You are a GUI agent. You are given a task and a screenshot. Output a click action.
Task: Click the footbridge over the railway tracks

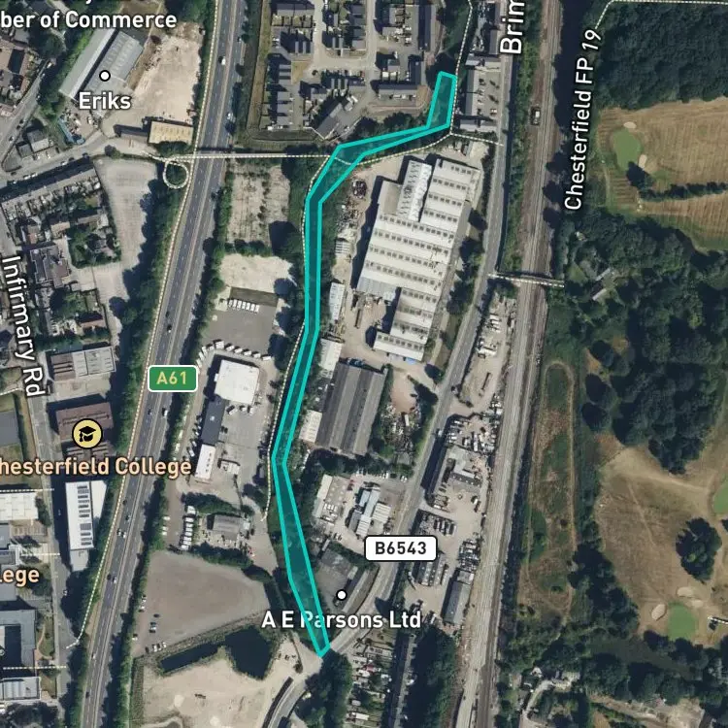(526, 279)
